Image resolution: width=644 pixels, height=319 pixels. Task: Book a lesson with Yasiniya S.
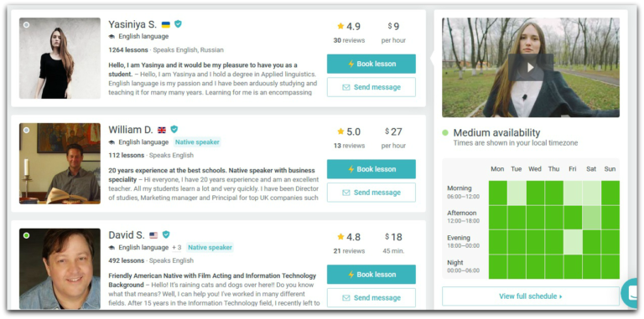371,64
